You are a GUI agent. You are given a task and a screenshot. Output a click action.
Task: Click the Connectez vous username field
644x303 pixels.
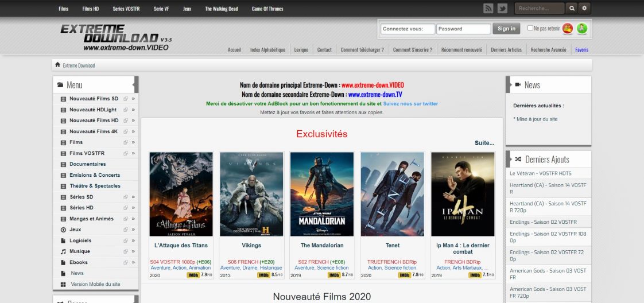[408, 29]
